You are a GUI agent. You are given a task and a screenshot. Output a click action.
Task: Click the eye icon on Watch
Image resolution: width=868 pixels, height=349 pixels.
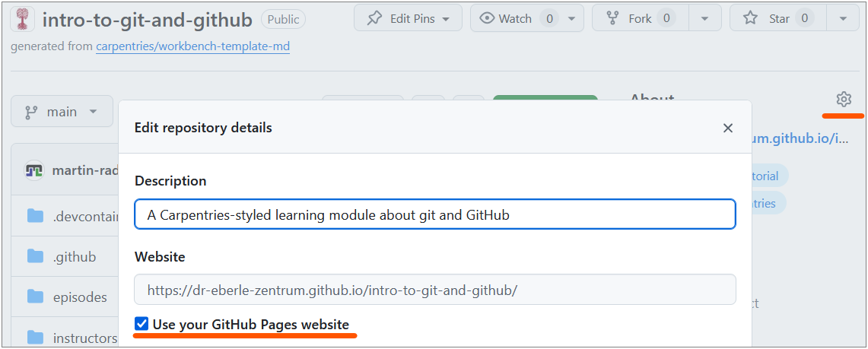487,18
